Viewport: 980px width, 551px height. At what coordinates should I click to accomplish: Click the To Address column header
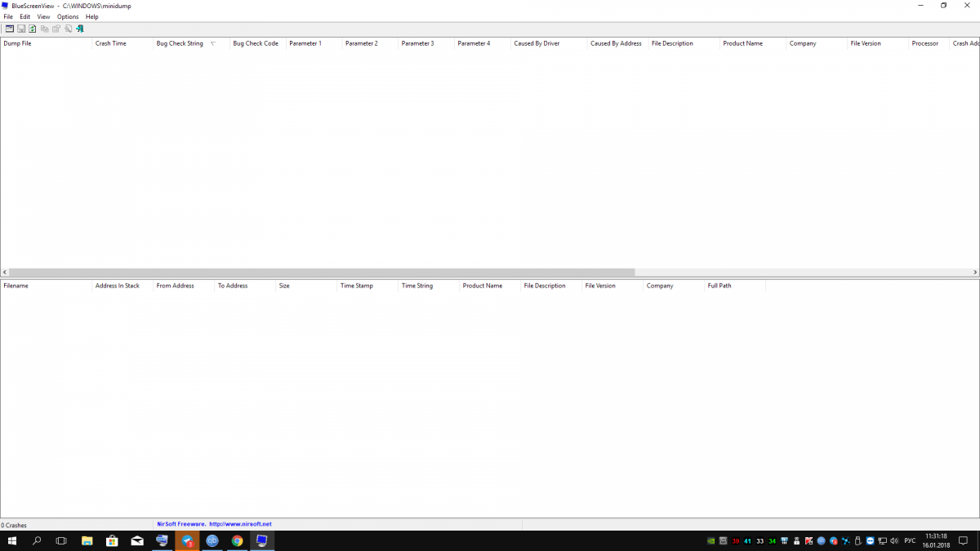245,286
